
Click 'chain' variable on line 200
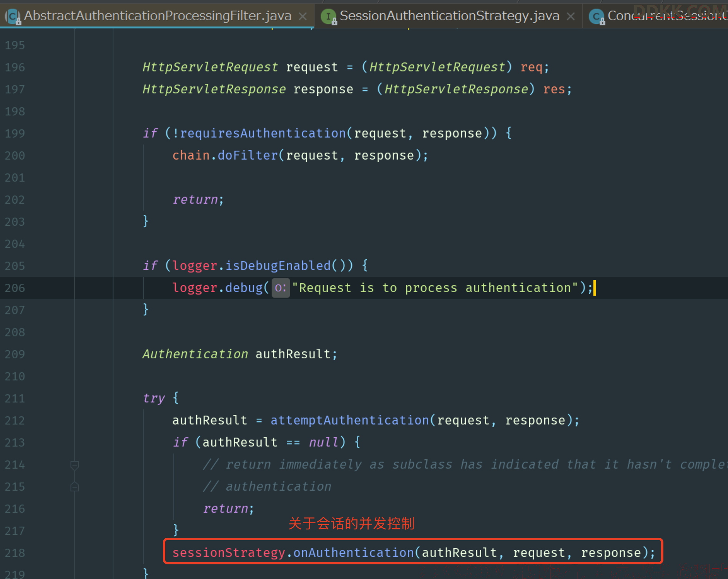[191, 155]
